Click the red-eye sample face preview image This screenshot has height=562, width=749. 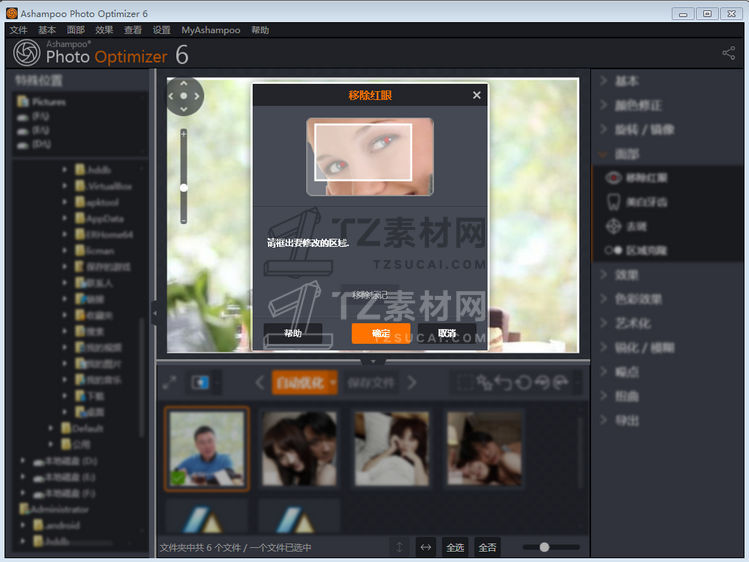tap(370, 157)
